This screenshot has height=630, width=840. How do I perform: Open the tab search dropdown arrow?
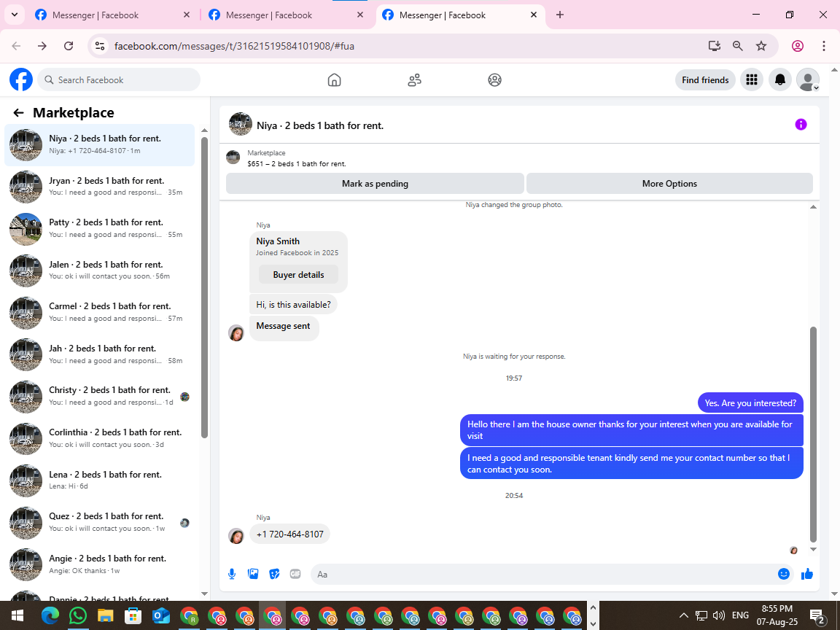pos(15,15)
